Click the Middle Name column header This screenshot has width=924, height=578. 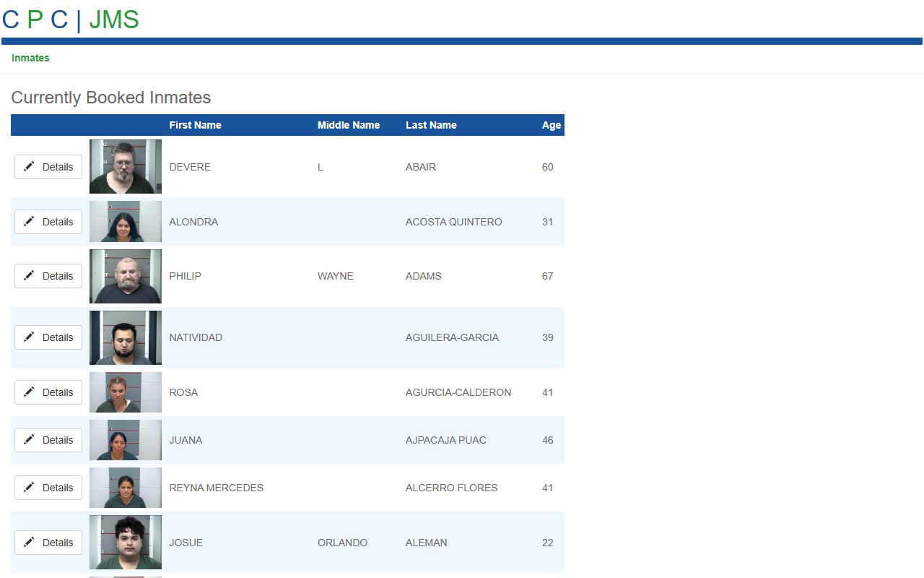[349, 125]
